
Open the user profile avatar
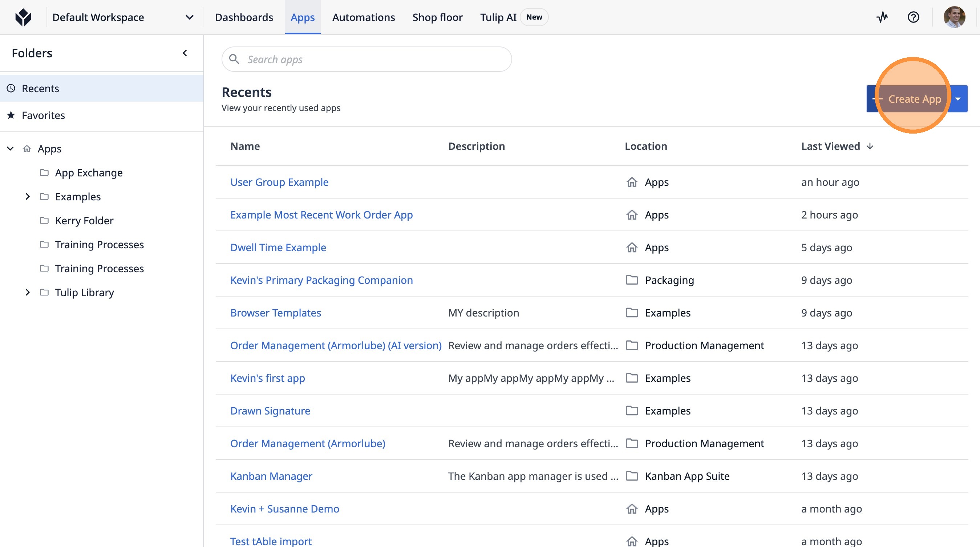[954, 17]
